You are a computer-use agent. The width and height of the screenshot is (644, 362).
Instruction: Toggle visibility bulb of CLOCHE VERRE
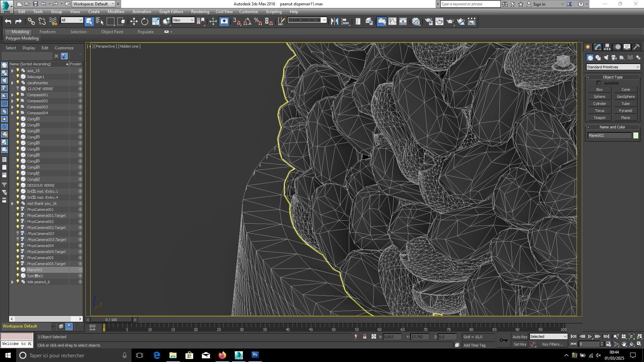(18, 89)
